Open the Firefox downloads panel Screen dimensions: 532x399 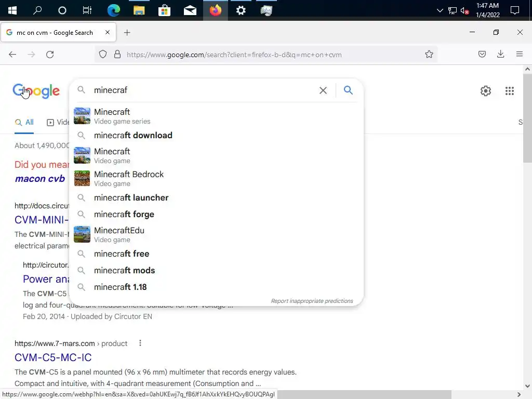[x=500, y=54]
